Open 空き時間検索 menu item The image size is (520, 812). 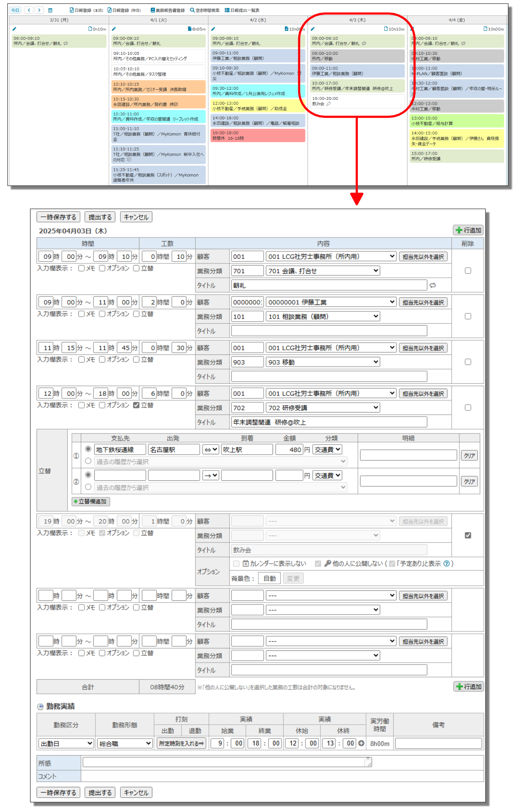[205, 10]
